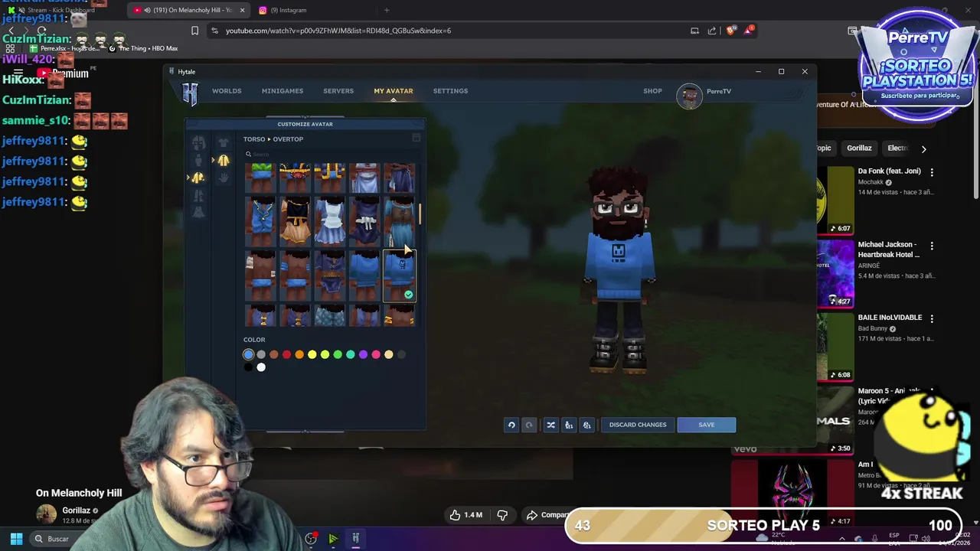Select the currently checked blue sweater overtop

click(399, 276)
